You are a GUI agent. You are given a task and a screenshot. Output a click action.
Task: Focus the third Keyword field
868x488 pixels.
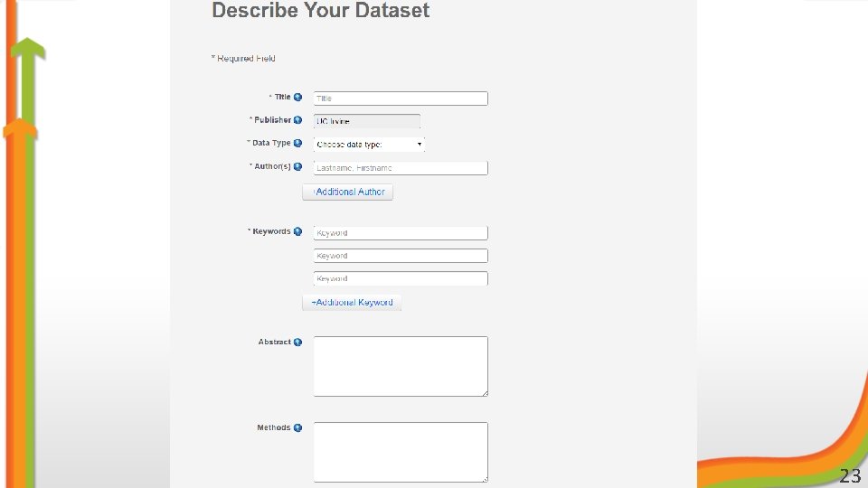coord(401,279)
